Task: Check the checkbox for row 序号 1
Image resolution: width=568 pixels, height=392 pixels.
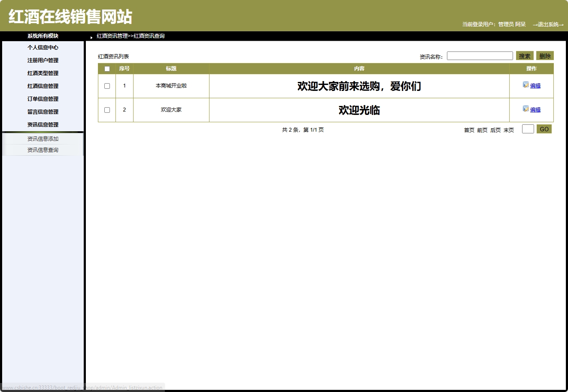Action: [107, 85]
